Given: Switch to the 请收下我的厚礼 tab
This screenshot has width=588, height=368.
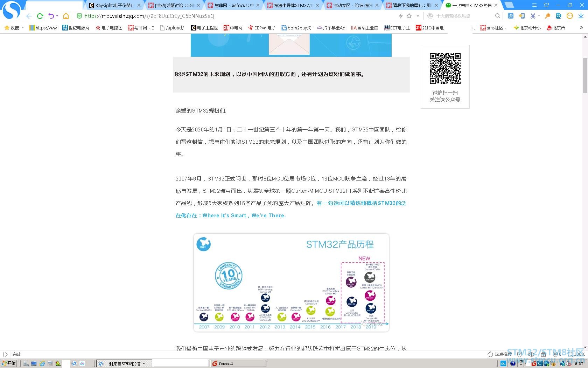Looking at the screenshot, I should pos(412,5).
